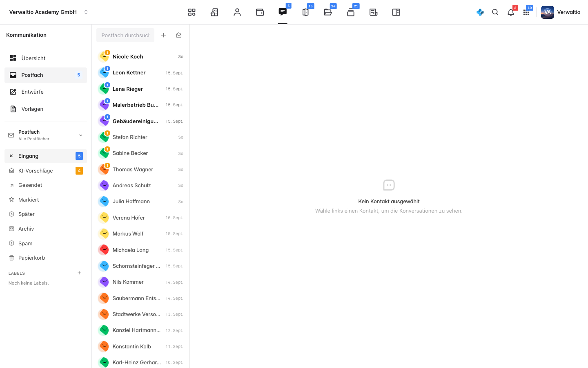Open Entwürfe in the sidebar
The height and width of the screenshot is (368, 588).
(x=46, y=92)
